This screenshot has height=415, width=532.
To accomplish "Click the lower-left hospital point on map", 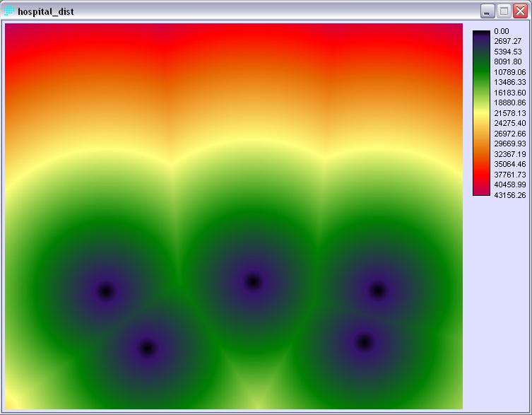I will click(147, 348).
